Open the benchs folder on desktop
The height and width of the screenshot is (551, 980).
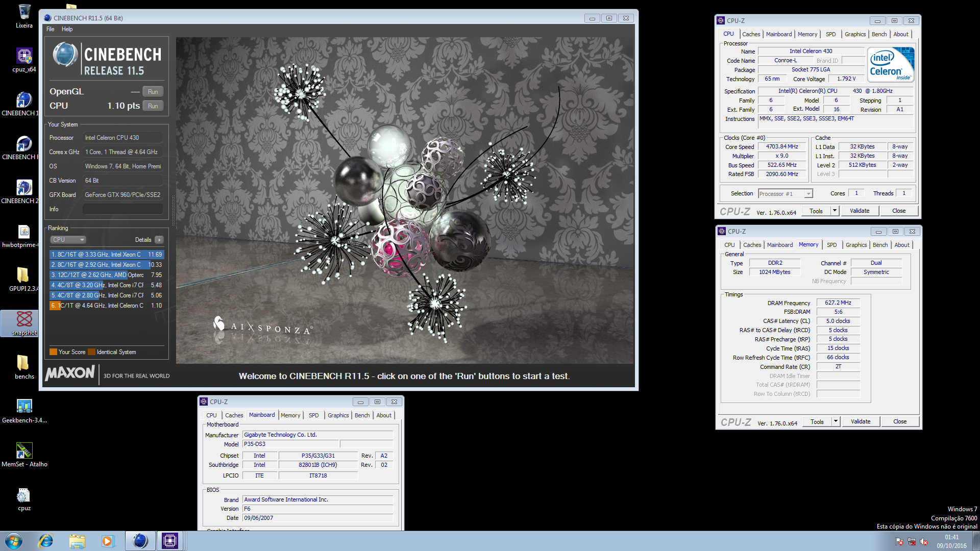tap(24, 367)
